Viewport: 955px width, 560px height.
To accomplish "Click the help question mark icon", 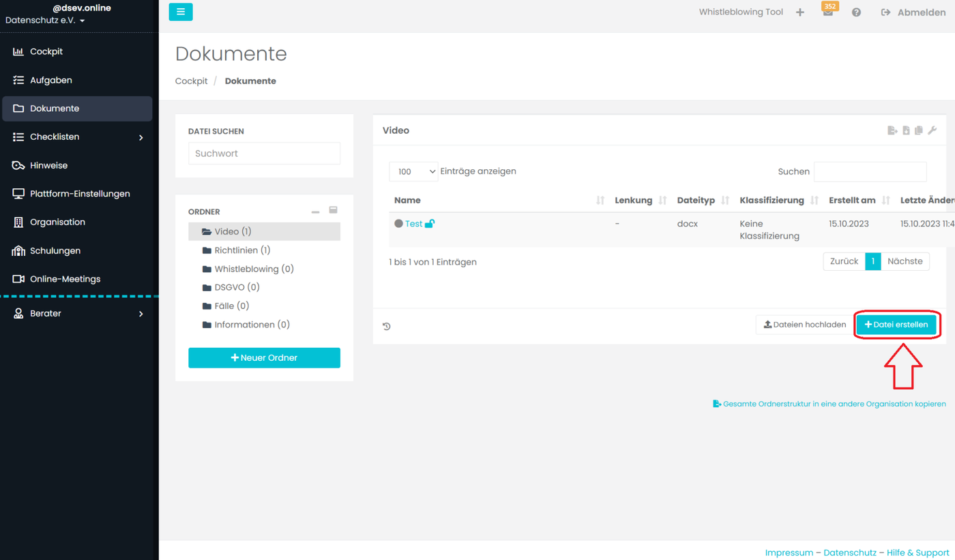I will (856, 12).
